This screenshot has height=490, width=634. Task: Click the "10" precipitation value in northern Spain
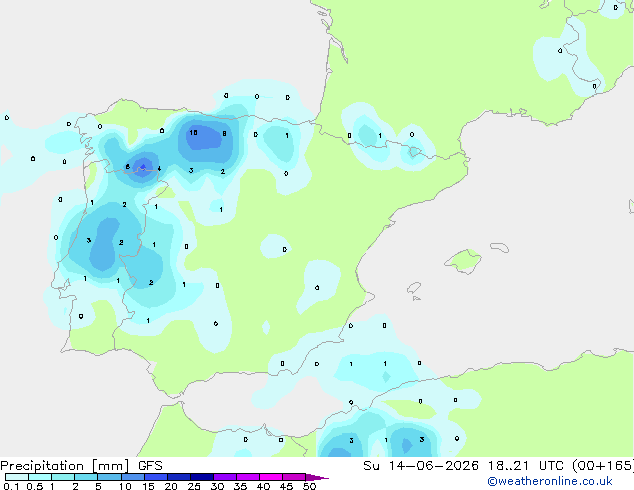193,133
